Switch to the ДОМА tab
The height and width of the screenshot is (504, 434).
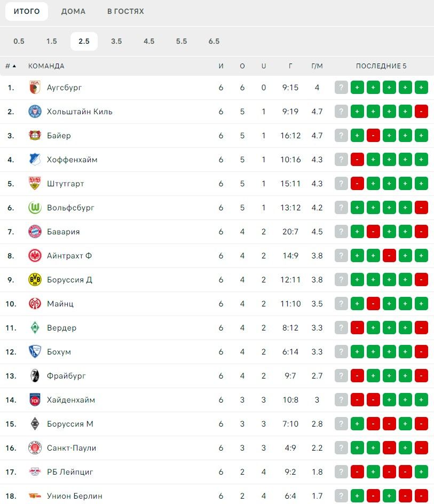tap(73, 11)
